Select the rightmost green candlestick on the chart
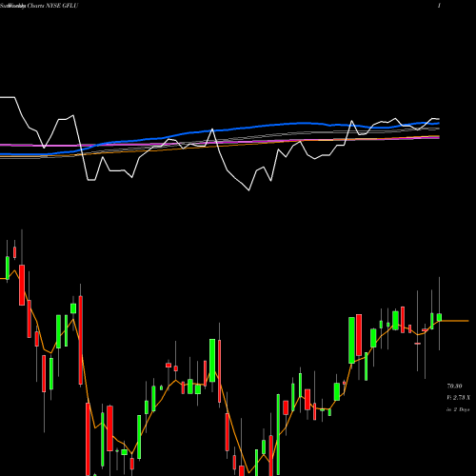Screen dimensions: 476x476 439,317
